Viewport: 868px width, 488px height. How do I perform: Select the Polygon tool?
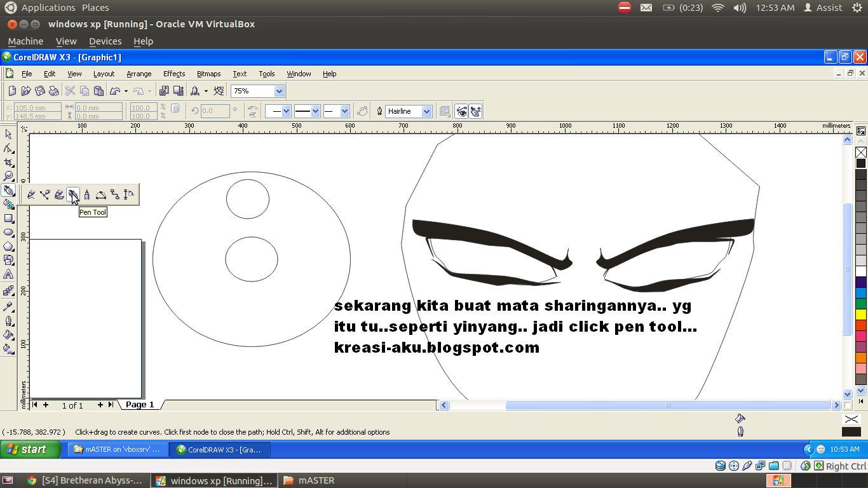coord(8,246)
